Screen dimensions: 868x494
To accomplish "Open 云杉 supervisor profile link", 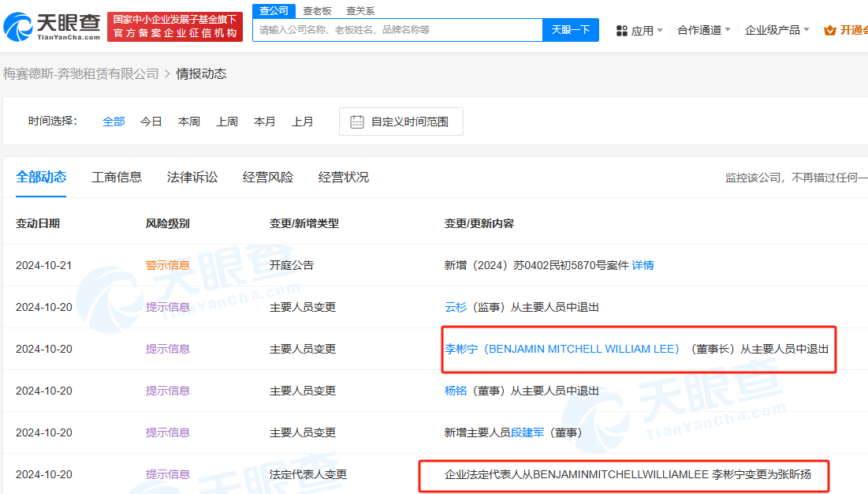I will pos(456,307).
